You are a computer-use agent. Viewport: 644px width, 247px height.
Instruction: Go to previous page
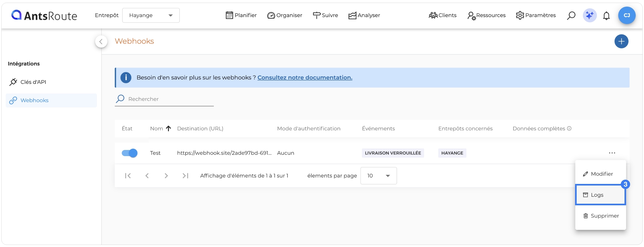click(x=147, y=176)
